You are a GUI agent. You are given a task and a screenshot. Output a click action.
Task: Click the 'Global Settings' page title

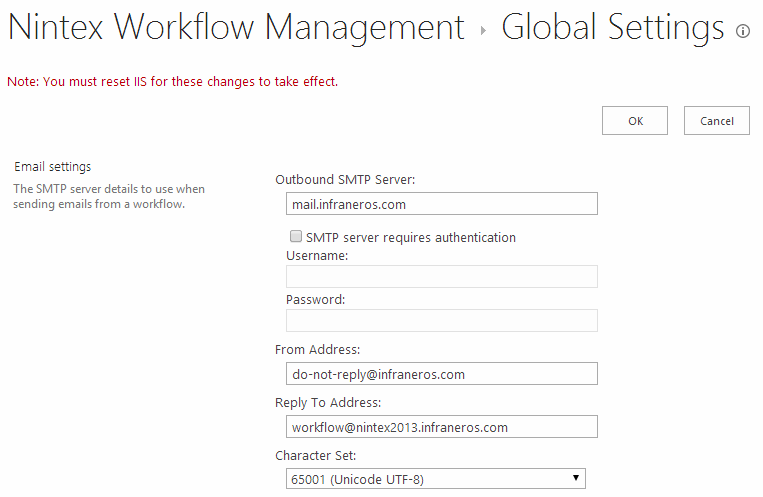(613, 27)
